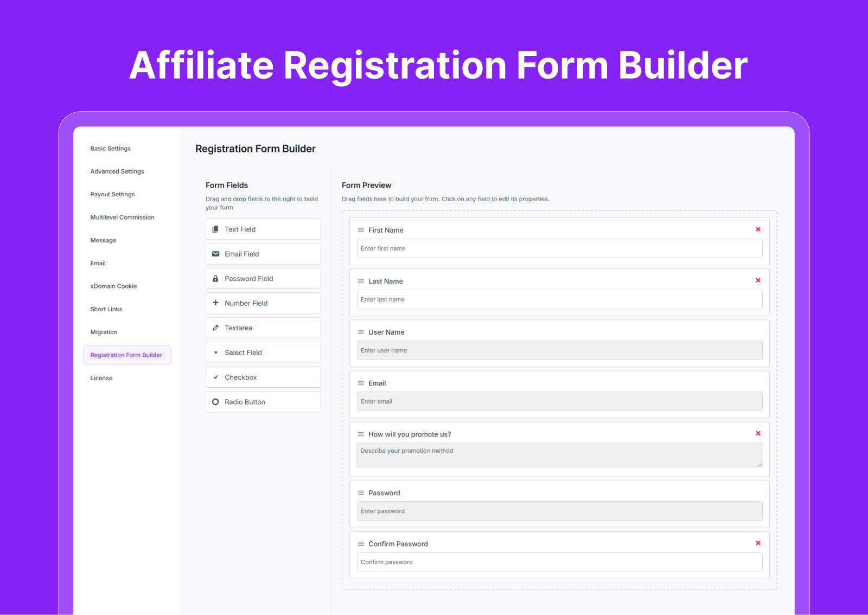
Task: Click the drag handle icon beside User Name
Action: click(x=361, y=332)
